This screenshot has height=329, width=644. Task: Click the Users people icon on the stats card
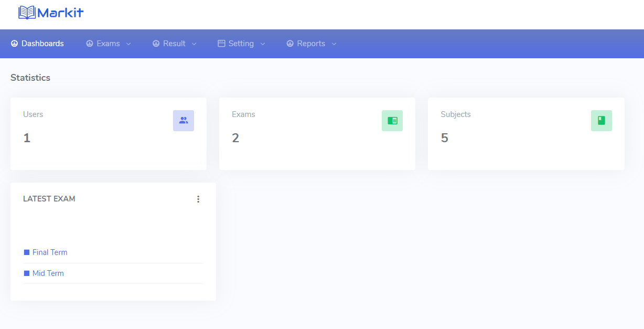pos(183,120)
